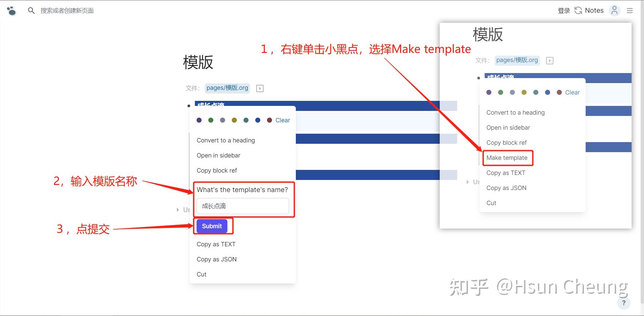Image resolution: width=644 pixels, height=316 pixels.
Task: Click Clear to remove block color
Action: (x=283, y=120)
